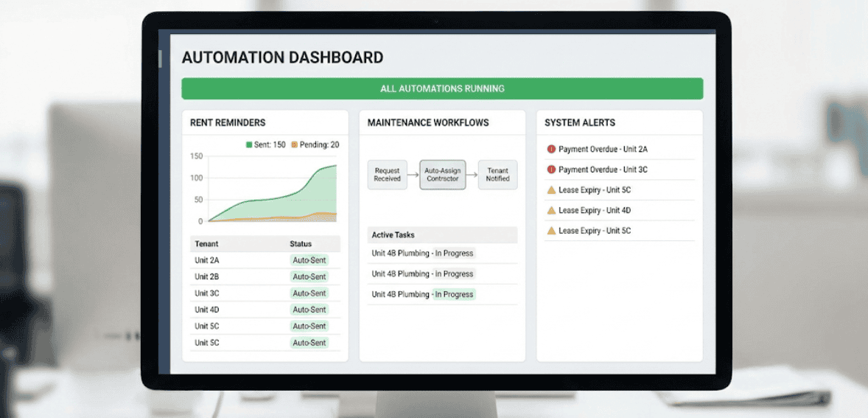Click the Active Tasks list header
This screenshot has width=868, height=418.
point(442,235)
